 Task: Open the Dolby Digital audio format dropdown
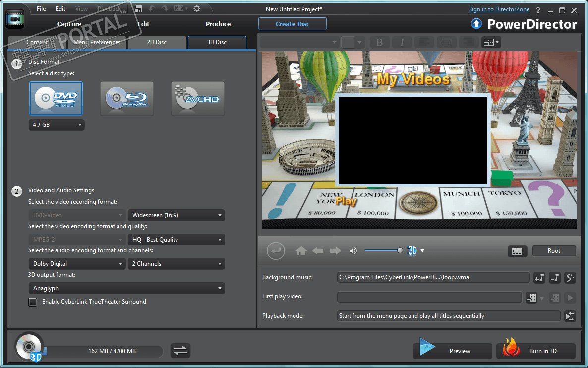pyautogui.click(x=77, y=264)
